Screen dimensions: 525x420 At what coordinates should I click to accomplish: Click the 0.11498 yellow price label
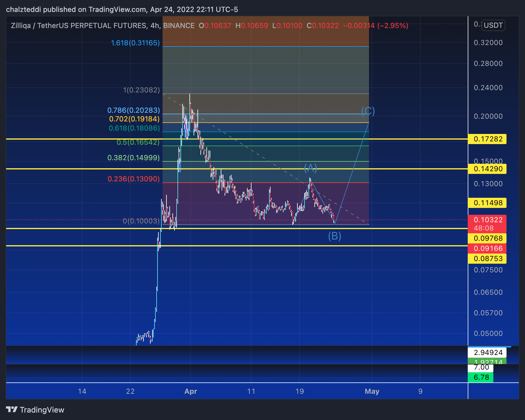click(487, 203)
